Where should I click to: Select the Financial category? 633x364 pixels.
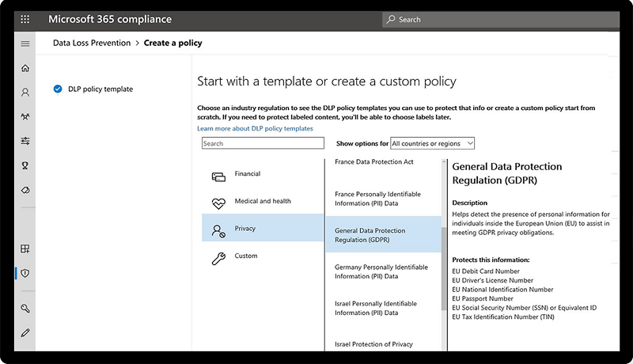click(247, 174)
